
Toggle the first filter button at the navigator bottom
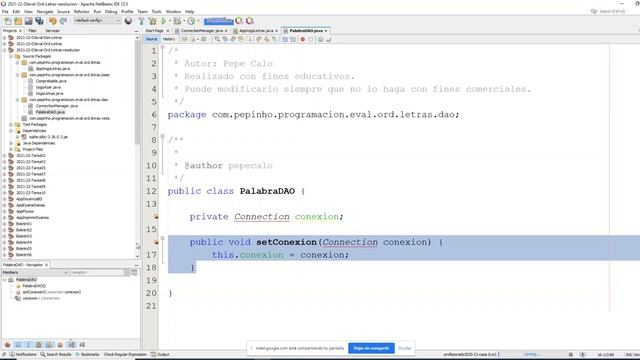(8, 345)
